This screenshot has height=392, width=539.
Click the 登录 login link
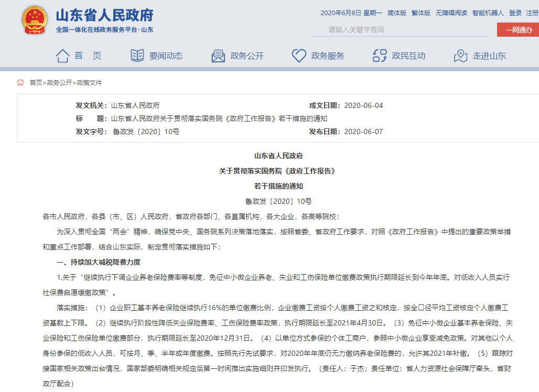click(515, 13)
